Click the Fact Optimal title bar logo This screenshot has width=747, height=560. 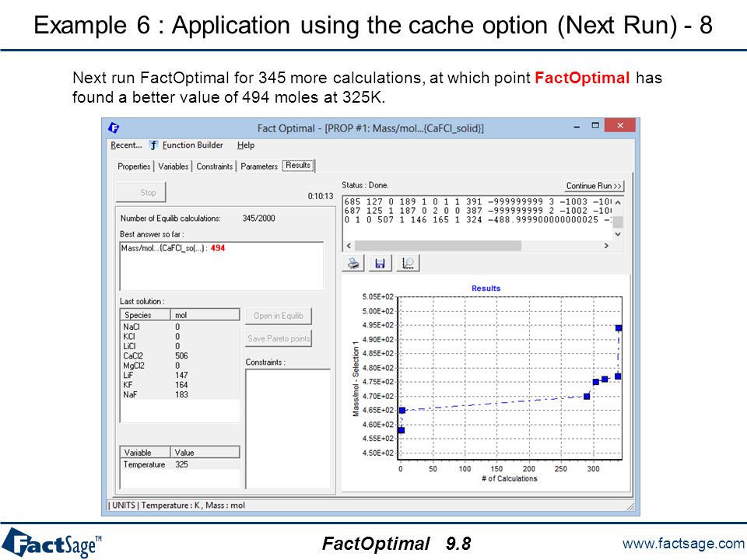114,128
